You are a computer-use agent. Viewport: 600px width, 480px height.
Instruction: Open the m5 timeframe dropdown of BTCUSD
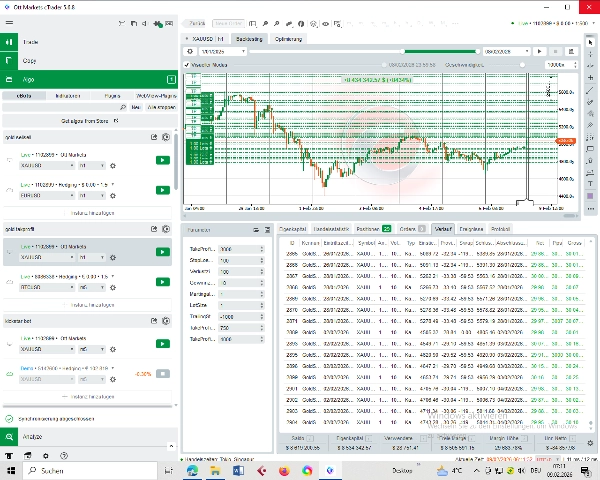pyautogui.click(x=91, y=287)
